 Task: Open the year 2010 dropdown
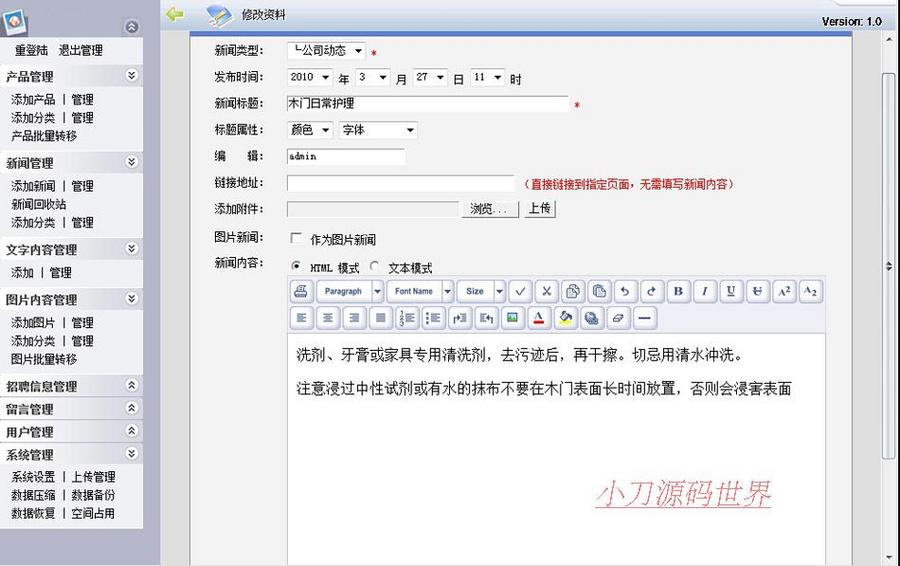coord(309,77)
